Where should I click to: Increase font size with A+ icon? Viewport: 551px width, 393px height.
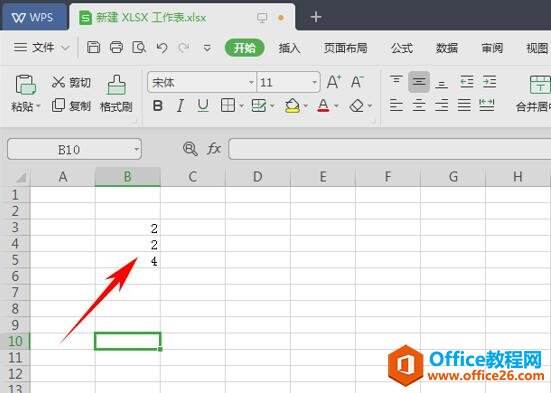pos(333,82)
